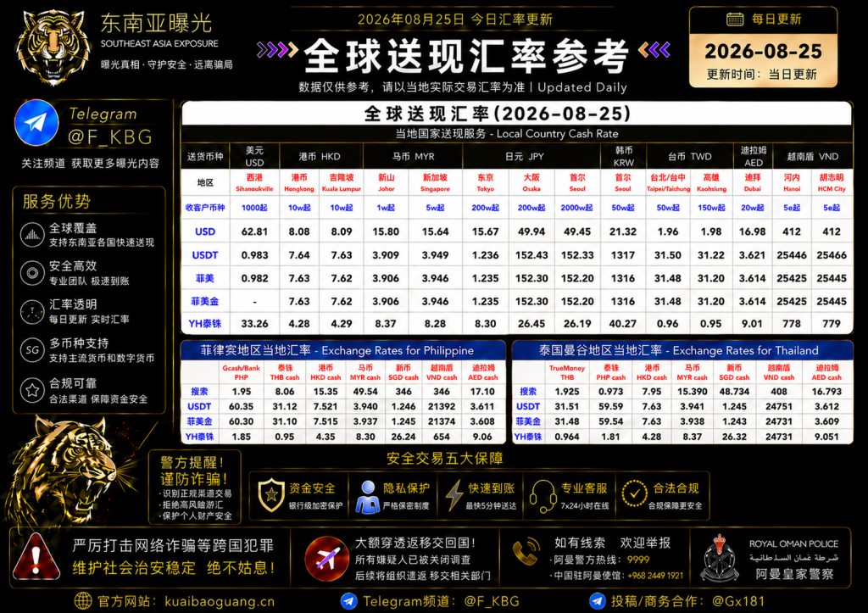
Task: Click the calendar icon beside 每日更新
Action: click(x=735, y=20)
